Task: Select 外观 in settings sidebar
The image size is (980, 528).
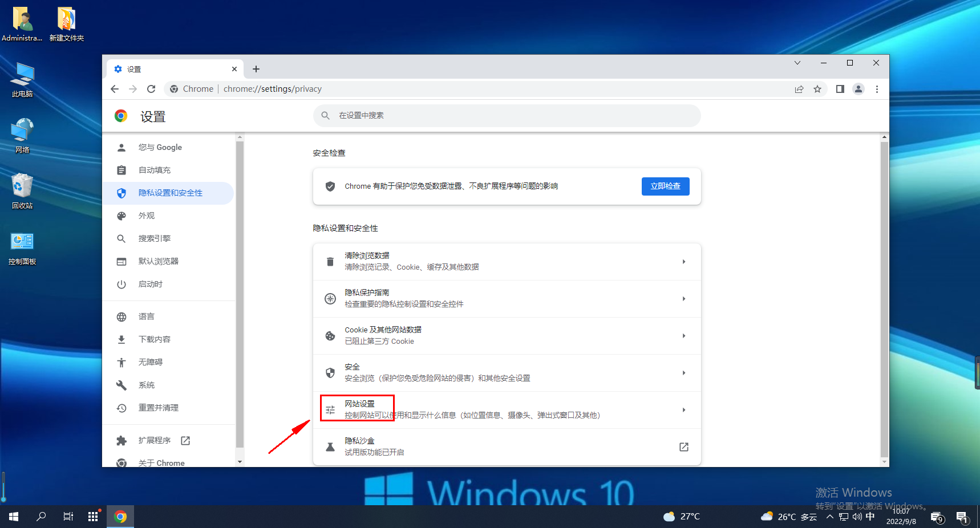Action: pos(147,216)
